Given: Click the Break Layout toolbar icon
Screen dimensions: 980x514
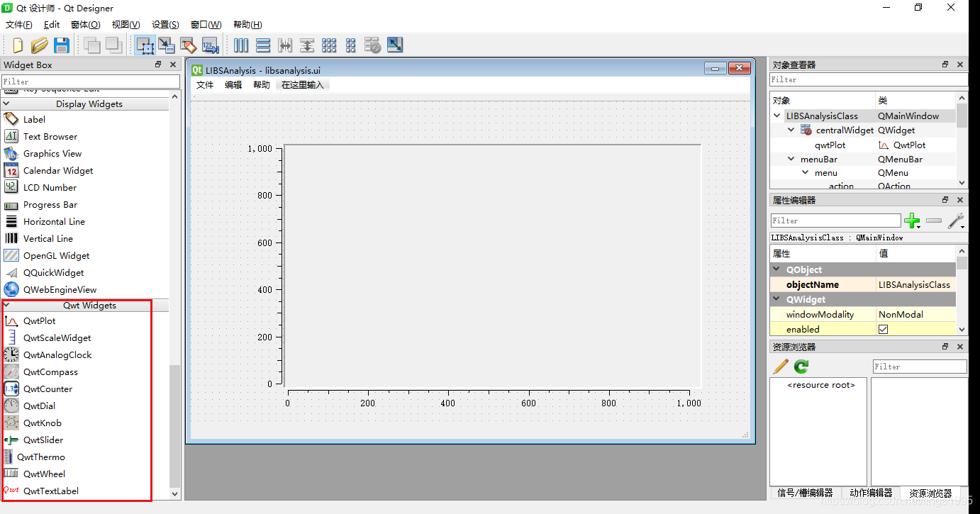Looking at the screenshot, I should tap(373, 45).
